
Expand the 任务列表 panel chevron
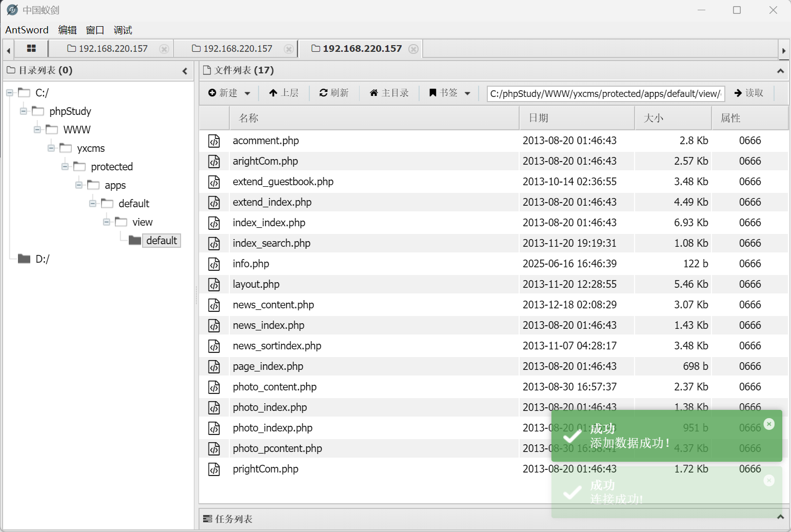tap(780, 517)
